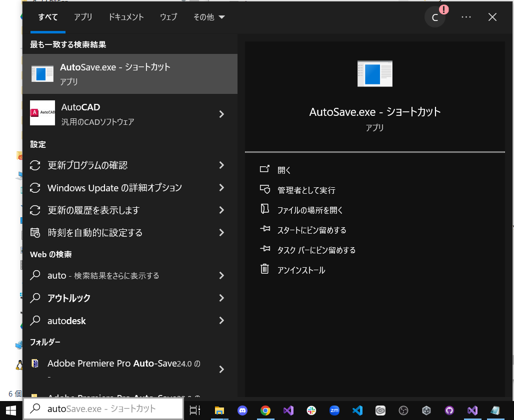
Task: Open the その他 dropdown filter
Action: click(209, 17)
